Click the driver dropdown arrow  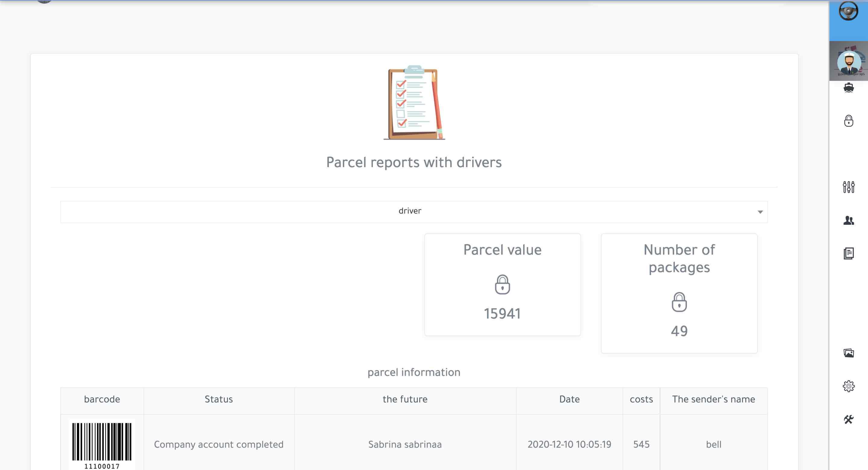point(760,212)
